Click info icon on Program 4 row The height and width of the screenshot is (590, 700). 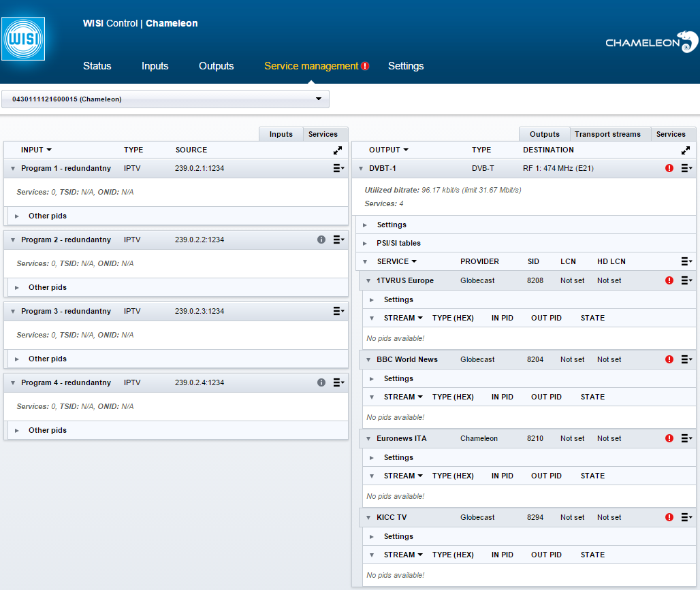coord(321,382)
